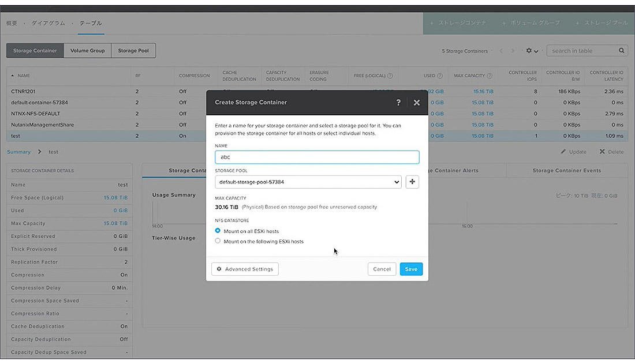Click 186 KBps controller bandwidth cell
635x364 pixels.
point(569,92)
